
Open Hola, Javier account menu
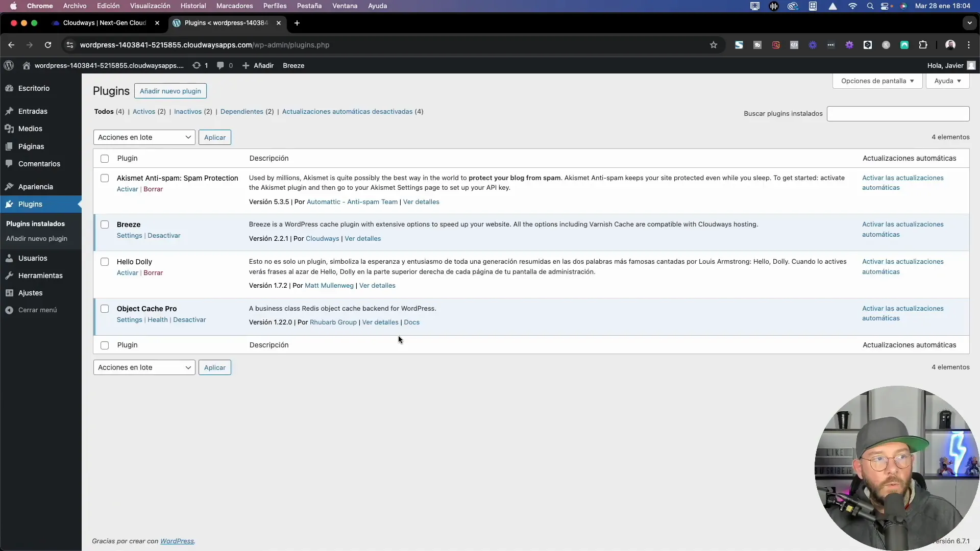point(951,65)
